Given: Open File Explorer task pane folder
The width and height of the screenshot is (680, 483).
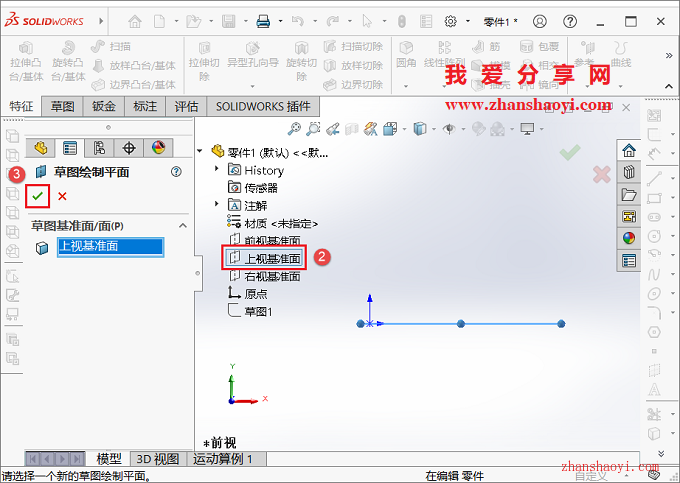Looking at the screenshot, I should [628, 194].
